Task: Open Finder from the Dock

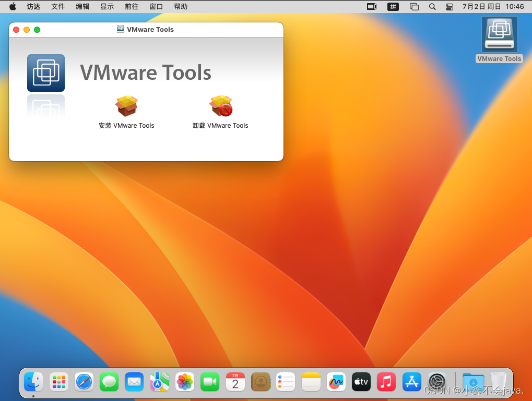Action: coord(34,382)
